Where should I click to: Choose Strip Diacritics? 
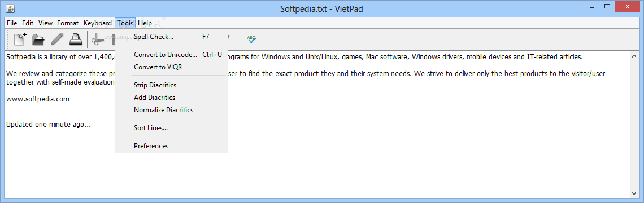click(171, 85)
